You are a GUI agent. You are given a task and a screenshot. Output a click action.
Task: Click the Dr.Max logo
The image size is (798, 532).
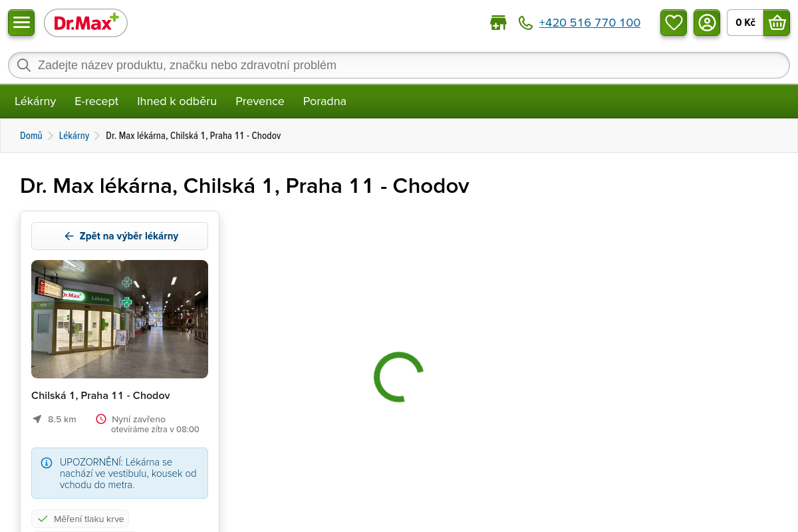86,23
